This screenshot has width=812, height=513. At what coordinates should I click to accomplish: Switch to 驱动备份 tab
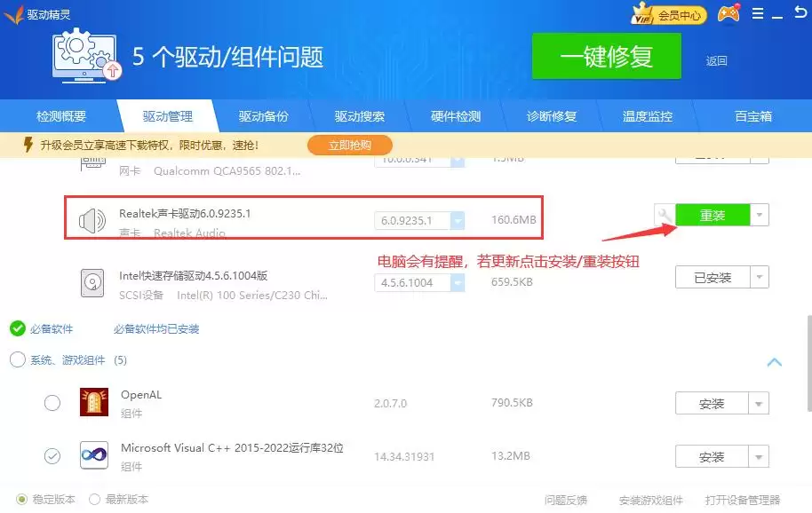pos(264,116)
